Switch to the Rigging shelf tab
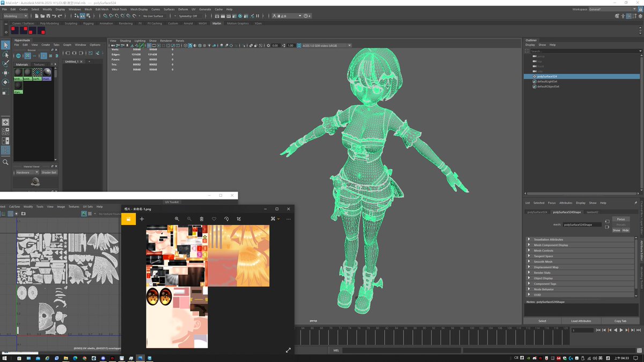 coord(88,24)
